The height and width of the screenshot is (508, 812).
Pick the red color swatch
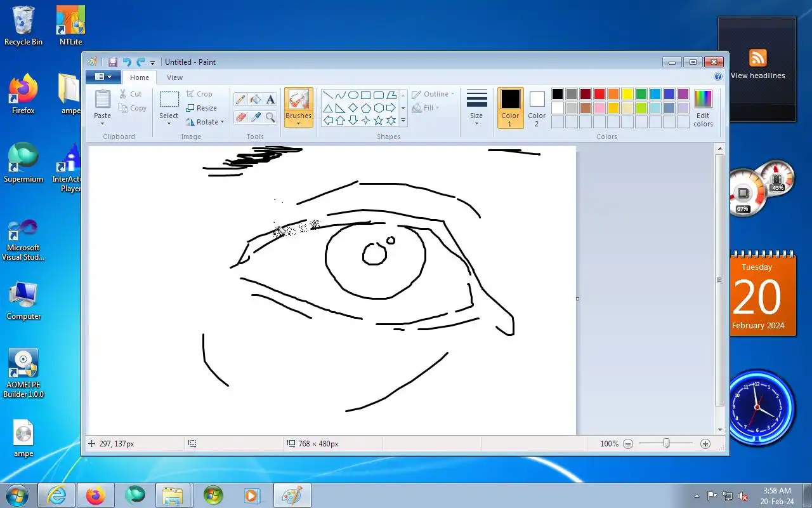[x=599, y=94]
